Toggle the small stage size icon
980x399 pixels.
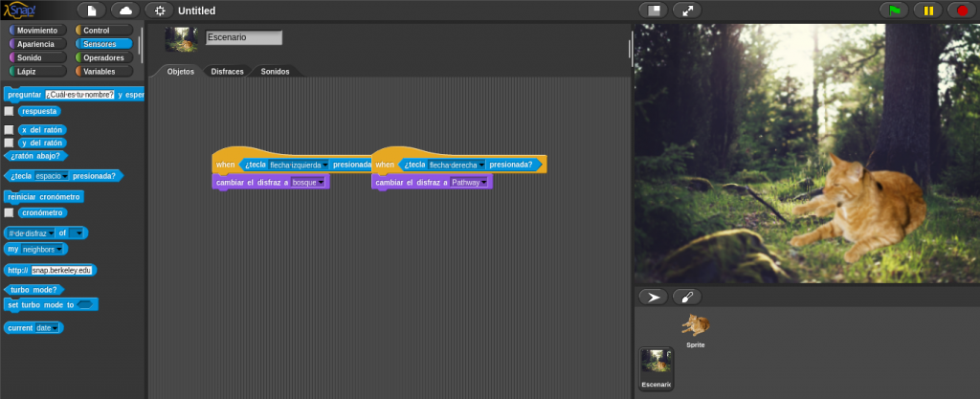point(655,11)
